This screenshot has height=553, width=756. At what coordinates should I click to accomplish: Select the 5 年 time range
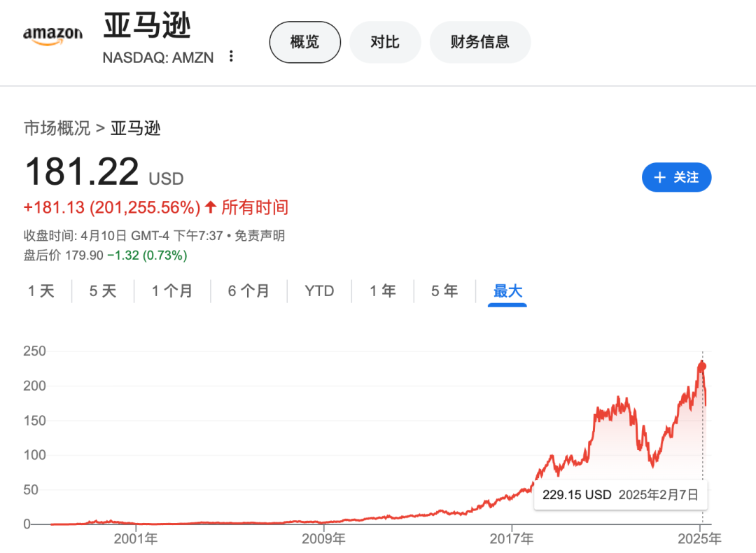[444, 291]
